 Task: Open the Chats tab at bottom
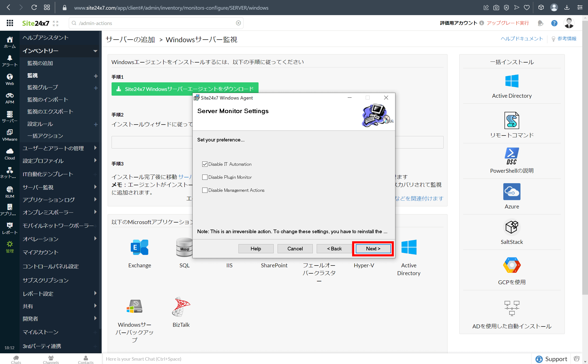[16, 360]
